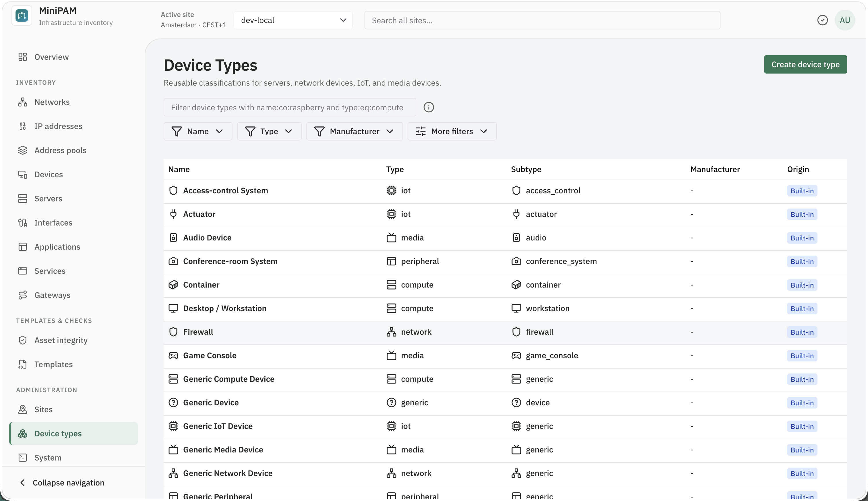Open the dev-local active site dropdown
This screenshot has width=868, height=501.
(x=293, y=20)
